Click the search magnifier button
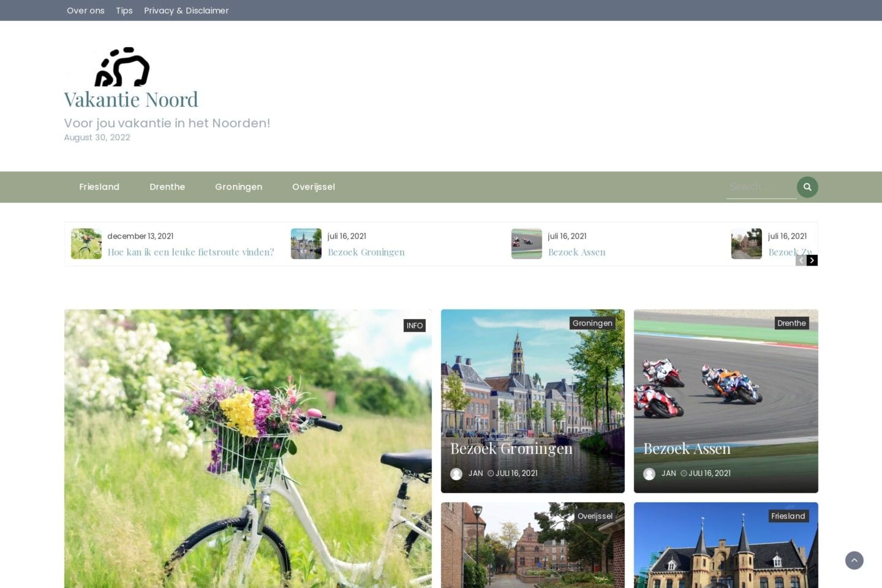 click(x=807, y=187)
